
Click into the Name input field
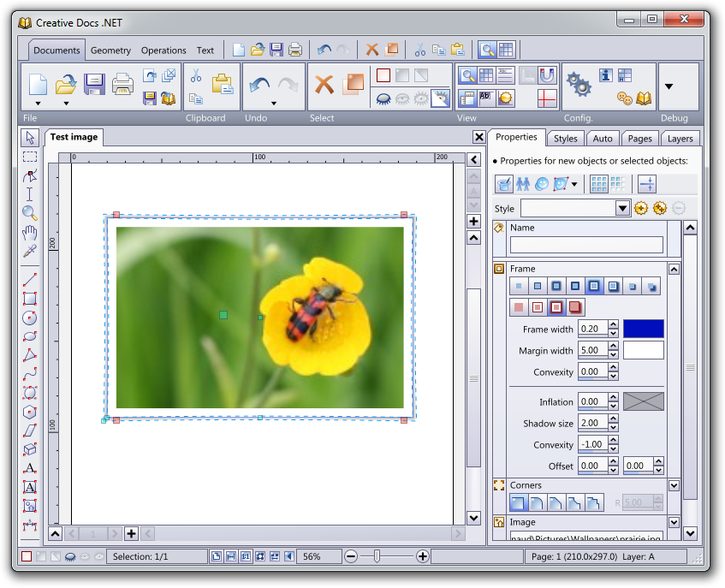(x=586, y=245)
